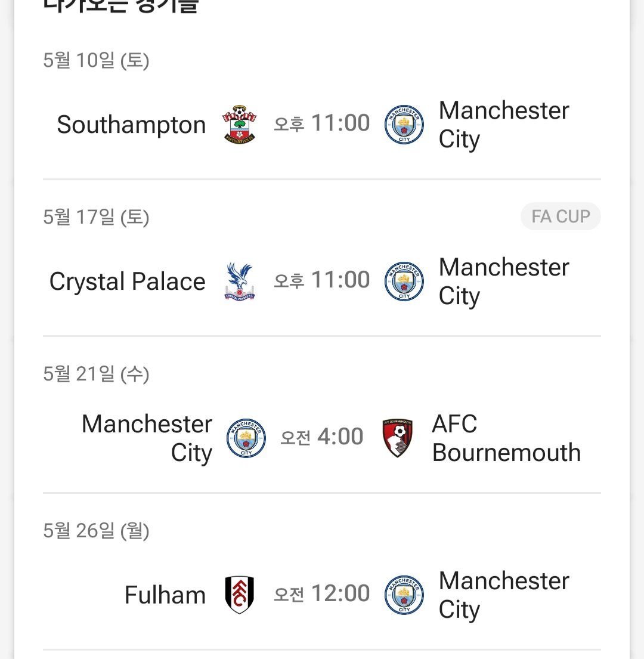Select the FA CUP badge
This screenshot has height=659, width=644.
pos(561,216)
